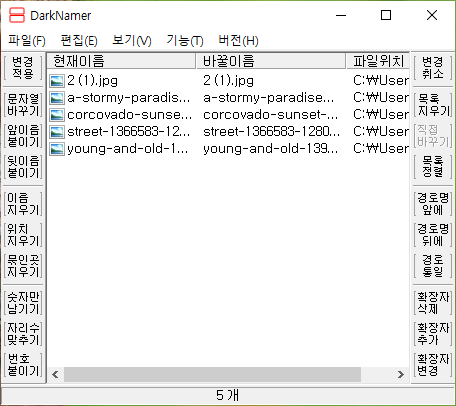Viewport: 456px width, 406px height.
Task: Close the DarkNamer window
Action: tap(432, 15)
